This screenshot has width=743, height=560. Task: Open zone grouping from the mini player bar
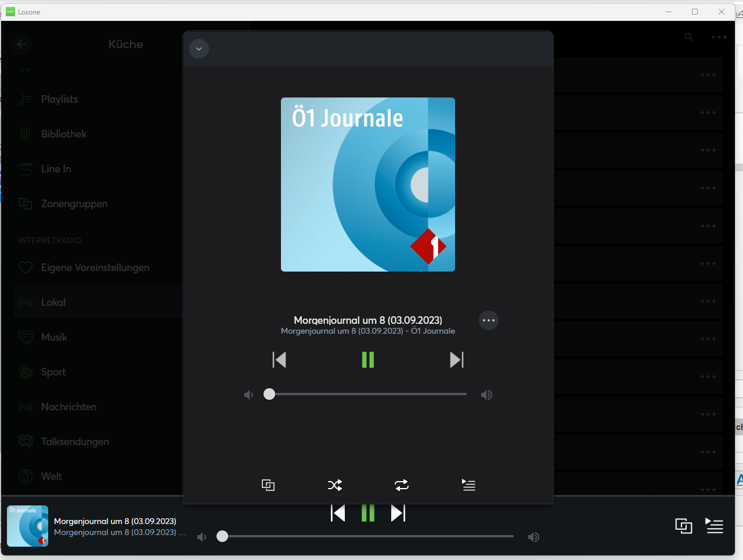pyautogui.click(x=684, y=526)
